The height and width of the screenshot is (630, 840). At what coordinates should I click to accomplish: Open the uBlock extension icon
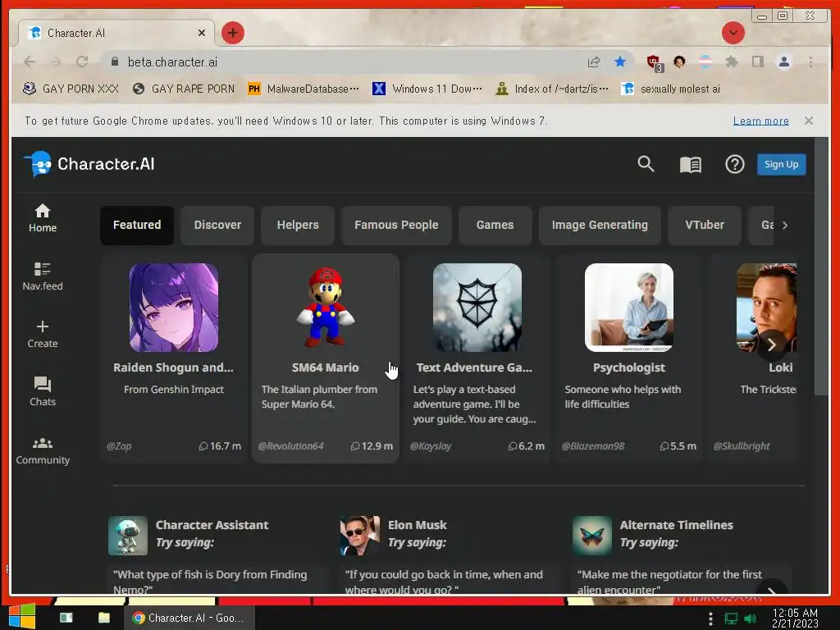(x=654, y=62)
